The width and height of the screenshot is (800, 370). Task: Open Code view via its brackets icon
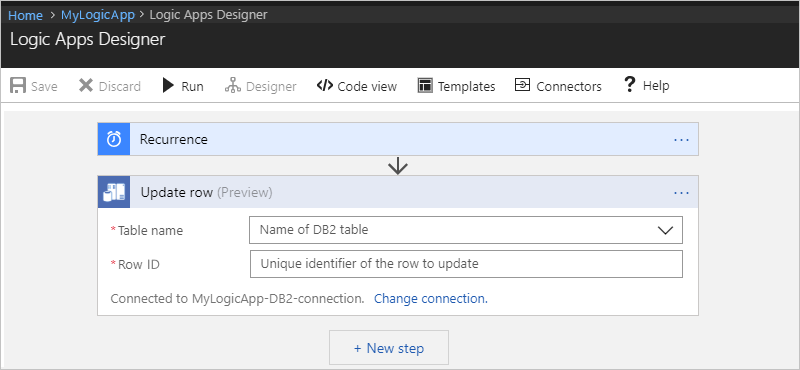pos(324,85)
